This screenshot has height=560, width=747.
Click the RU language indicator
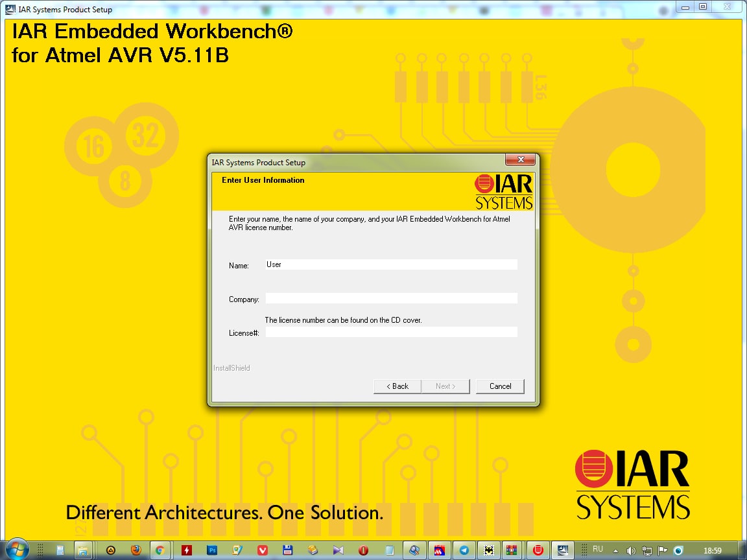(x=598, y=549)
